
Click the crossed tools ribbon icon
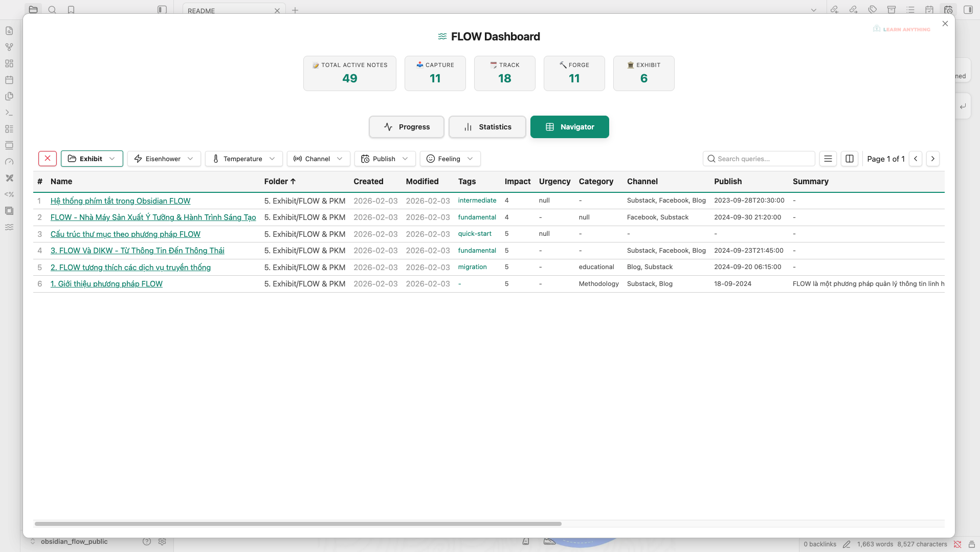point(9,178)
